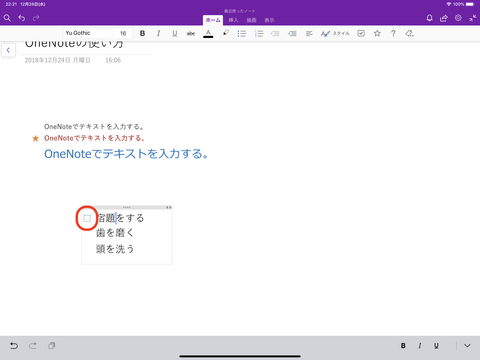Switch to the ホーム tab

click(x=213, y=20)
